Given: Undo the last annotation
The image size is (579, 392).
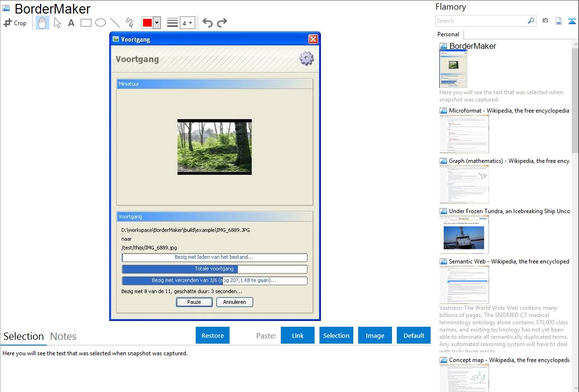Looking at the screenshot, I should click(207, 23).
